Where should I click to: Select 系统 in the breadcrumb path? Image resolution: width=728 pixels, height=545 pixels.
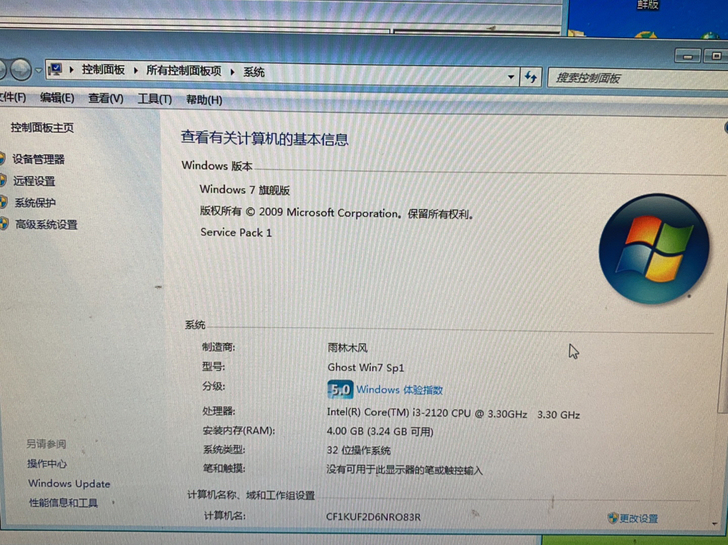[x=254, y=72]
